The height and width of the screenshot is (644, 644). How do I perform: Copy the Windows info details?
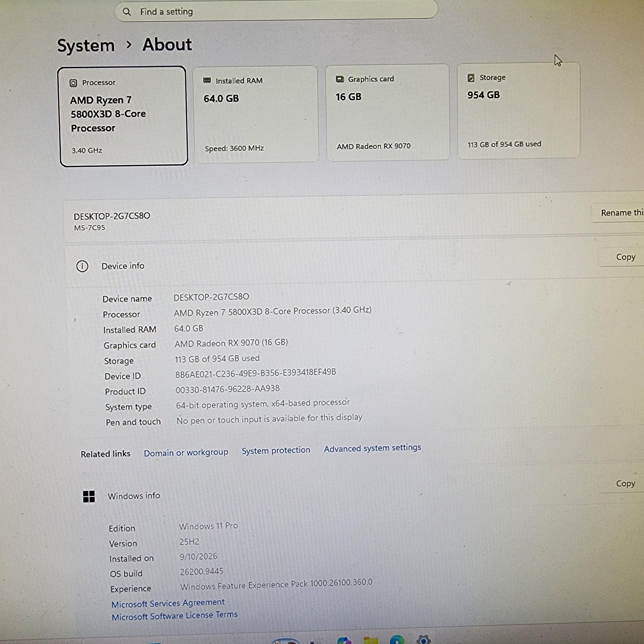pos(622,483)
